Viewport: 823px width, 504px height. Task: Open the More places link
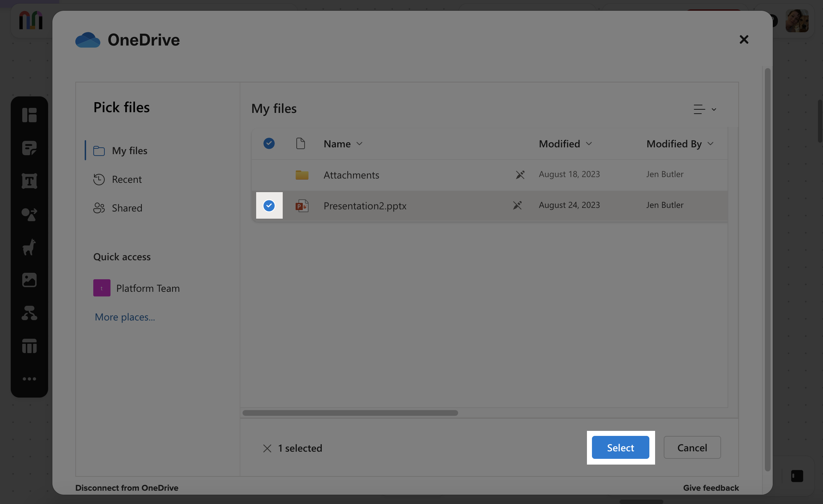click(x=124, y=317)
